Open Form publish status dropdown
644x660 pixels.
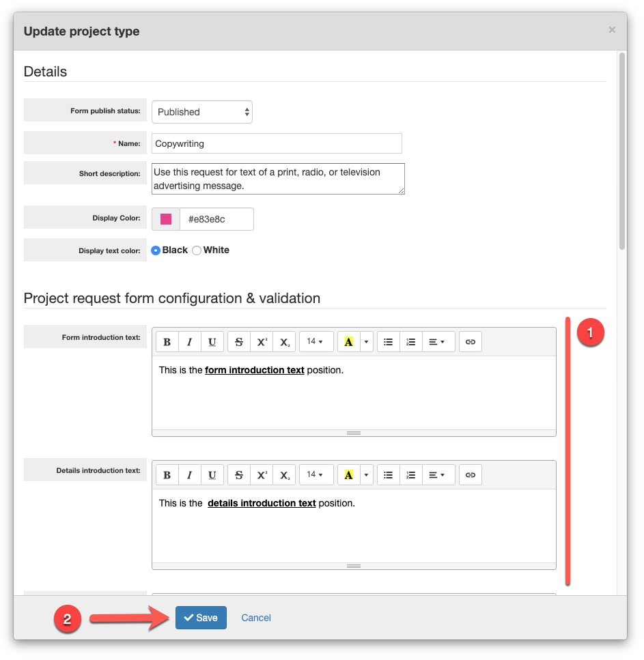click(202, 112)
